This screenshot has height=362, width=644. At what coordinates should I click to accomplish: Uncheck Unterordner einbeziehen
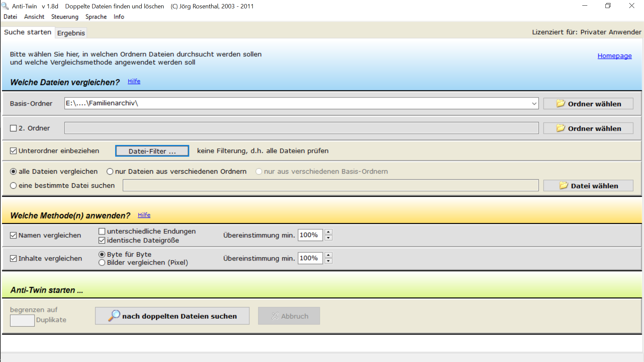point(13,151)
